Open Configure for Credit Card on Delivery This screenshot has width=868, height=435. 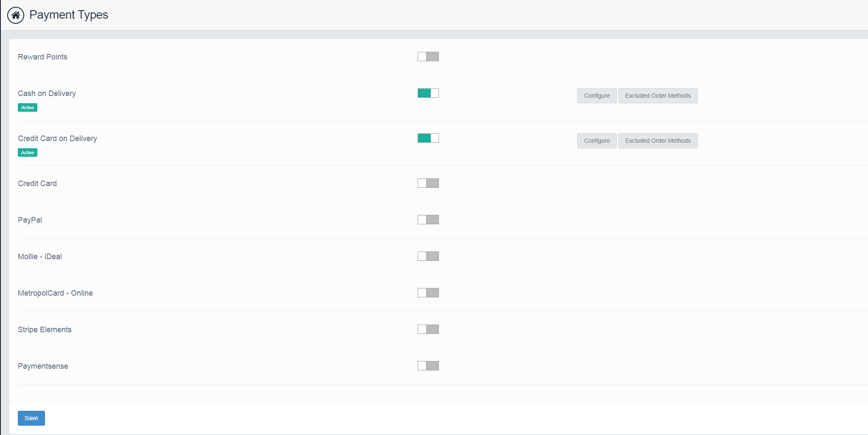[x=597, y=141]
